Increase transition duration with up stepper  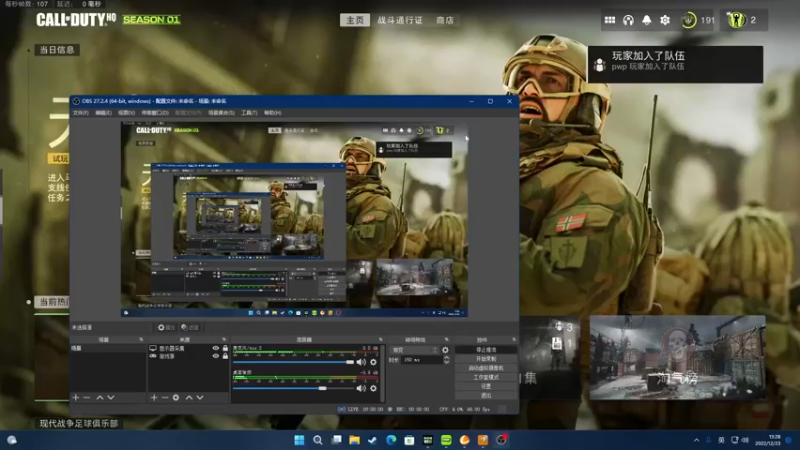pos(446,358)
